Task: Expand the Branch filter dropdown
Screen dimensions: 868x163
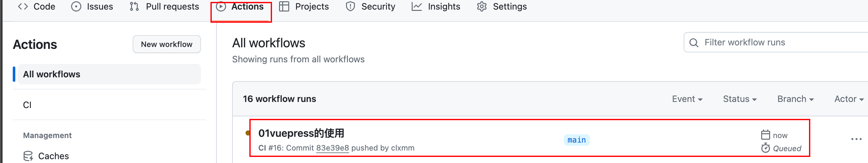Action: coord(795,99)
